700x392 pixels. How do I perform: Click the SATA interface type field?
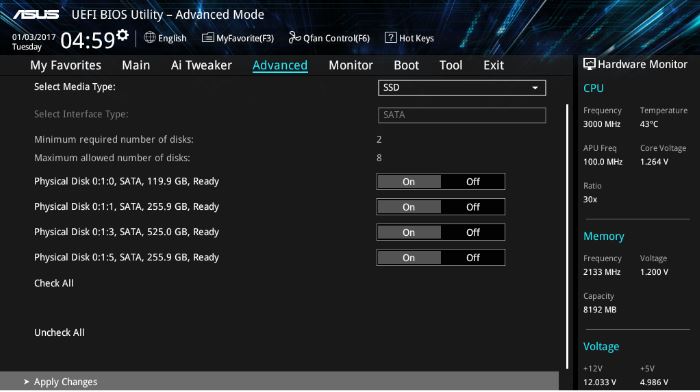click(x=462, y=115)
